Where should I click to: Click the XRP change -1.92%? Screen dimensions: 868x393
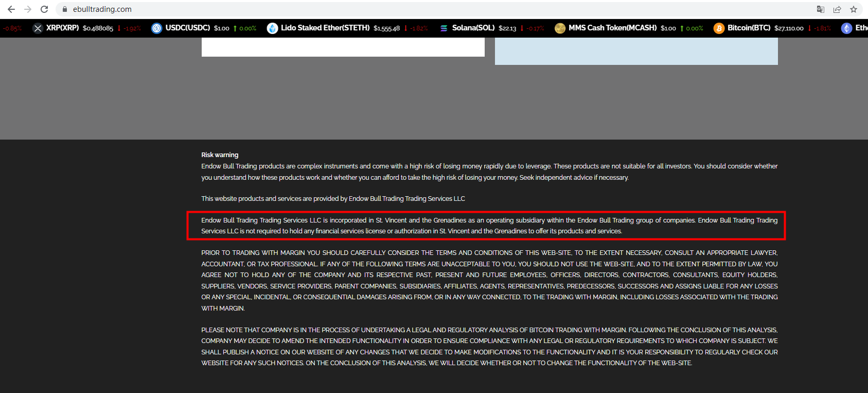click(x=130, y=28)
